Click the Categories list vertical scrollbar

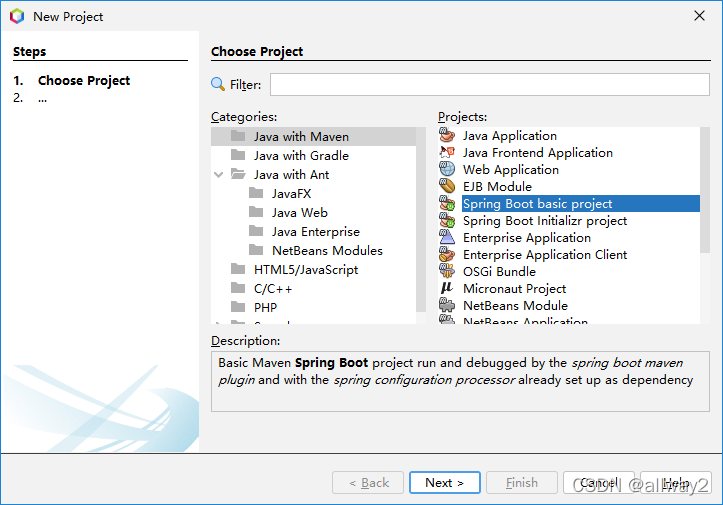click(421, 220)
